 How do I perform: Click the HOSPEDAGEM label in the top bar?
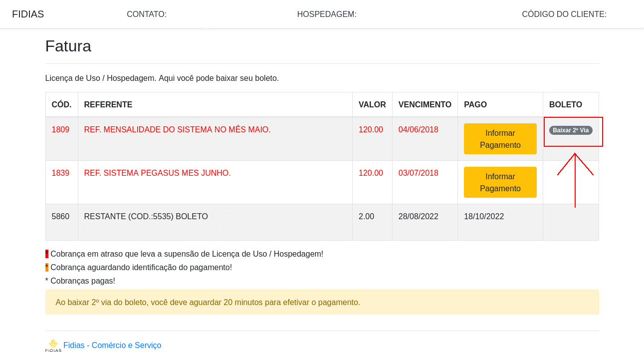pos(327,14)
